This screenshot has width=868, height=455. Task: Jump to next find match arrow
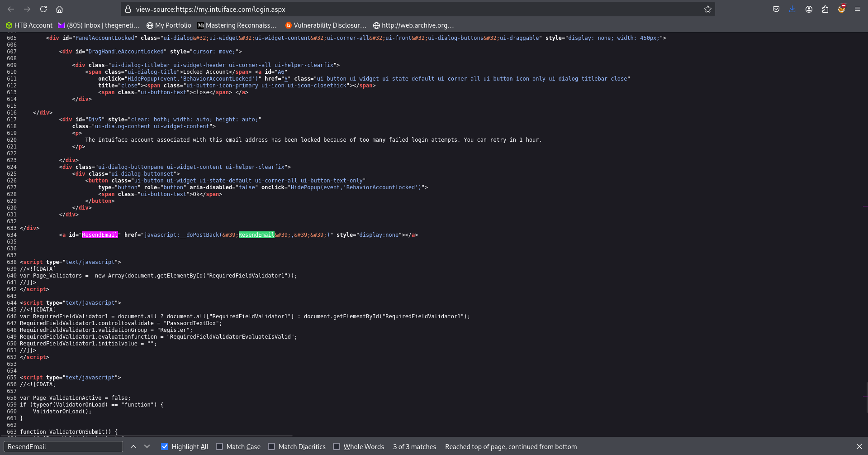[x=147, y=446]
